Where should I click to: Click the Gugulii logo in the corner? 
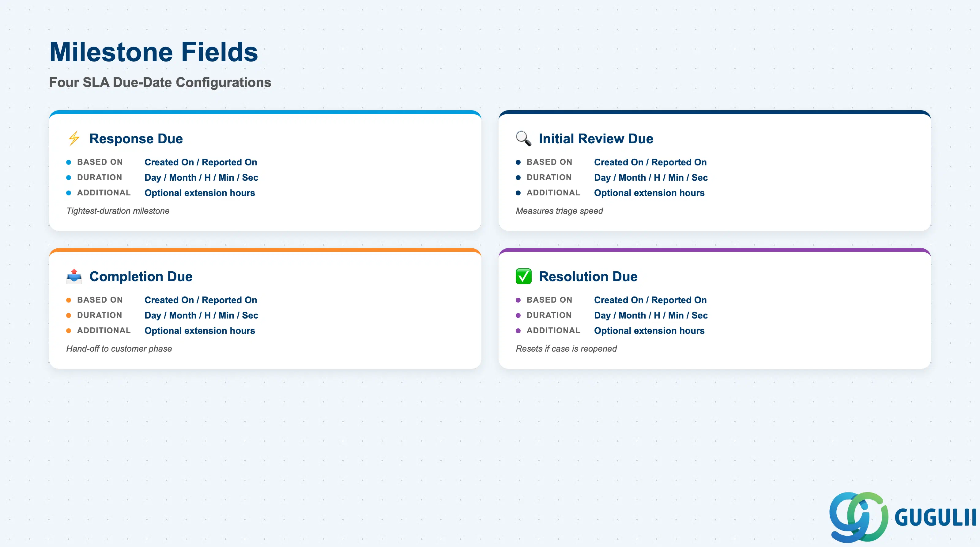[x=903, y=517]
